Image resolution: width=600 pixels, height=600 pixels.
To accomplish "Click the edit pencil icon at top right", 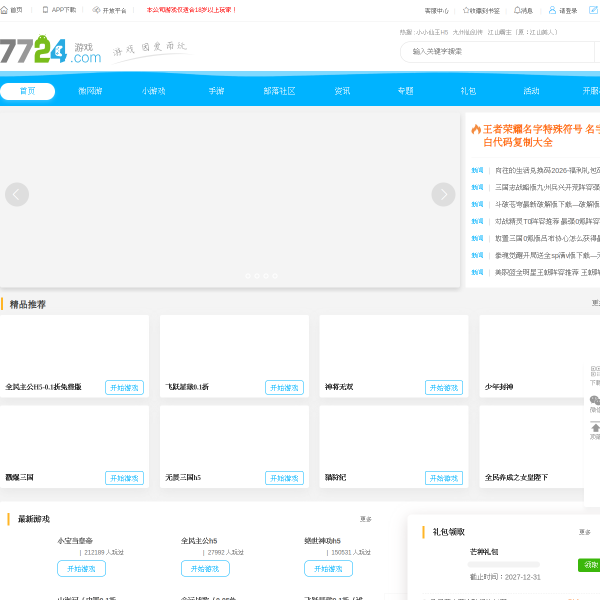I will 593,10.
